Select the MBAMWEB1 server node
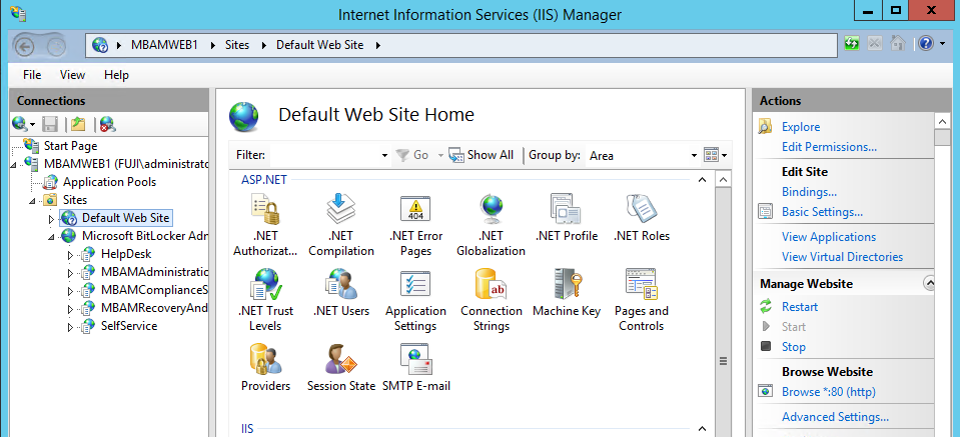 [126, 163]
